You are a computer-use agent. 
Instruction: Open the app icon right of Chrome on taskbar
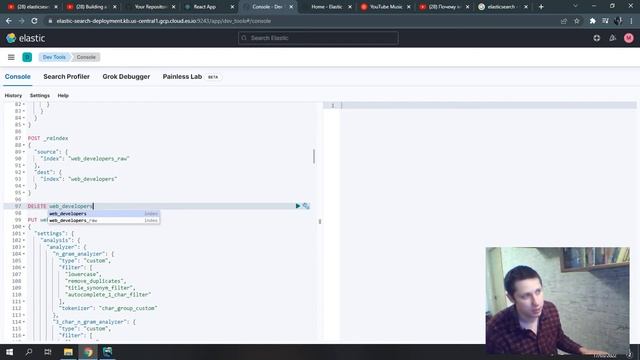(x=108, y=351)
